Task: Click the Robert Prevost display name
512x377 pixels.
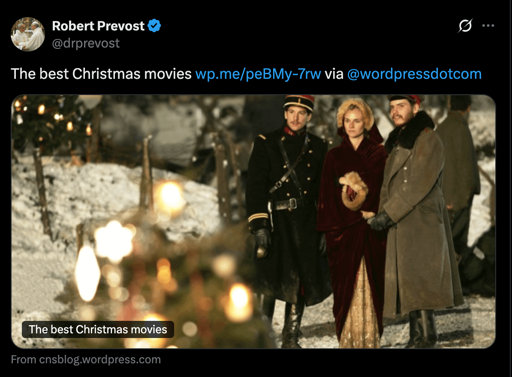Action: (x=98, y=26)
